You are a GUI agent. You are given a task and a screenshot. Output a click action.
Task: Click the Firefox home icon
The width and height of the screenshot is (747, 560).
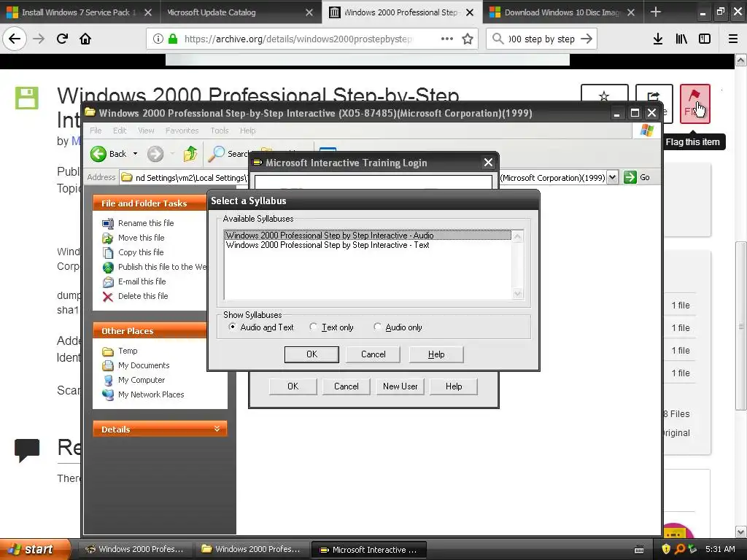point(85,39)
